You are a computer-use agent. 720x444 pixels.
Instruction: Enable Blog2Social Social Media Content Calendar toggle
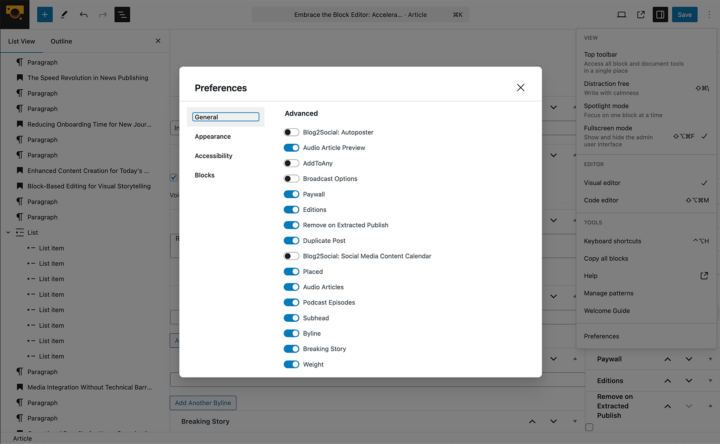coord(291,256)
